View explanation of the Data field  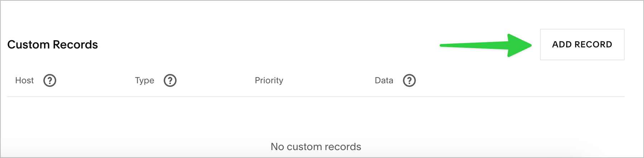(x=409, y=80)
